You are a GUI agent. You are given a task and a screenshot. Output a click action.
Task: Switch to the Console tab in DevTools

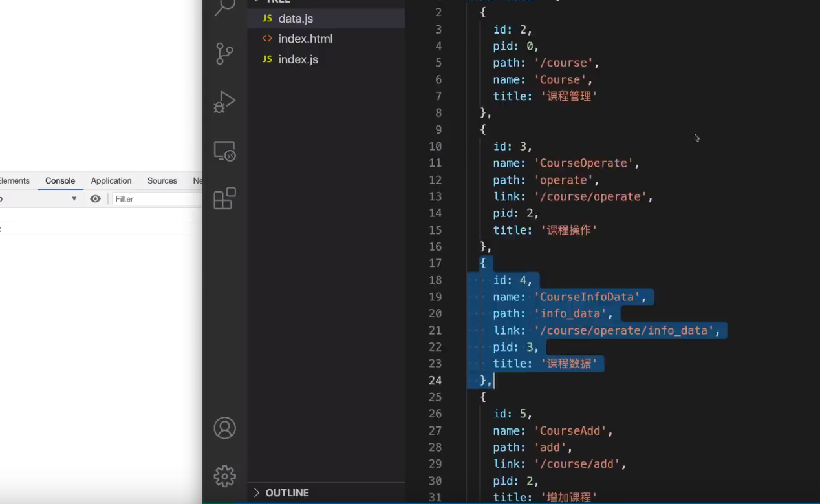click(x=60, y=181)
